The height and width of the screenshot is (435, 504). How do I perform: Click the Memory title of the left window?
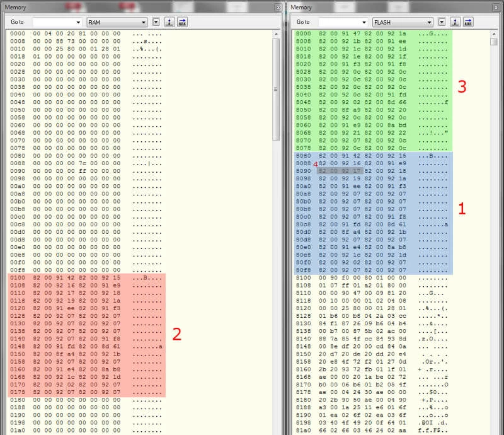coord(15,7)
